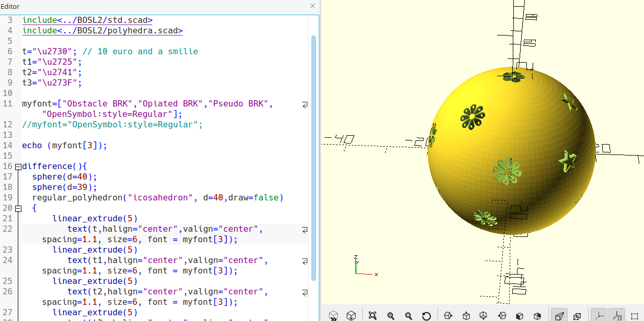Select the Left view cube icon
Screen dimensions: 644x321
tap(502, 316)
